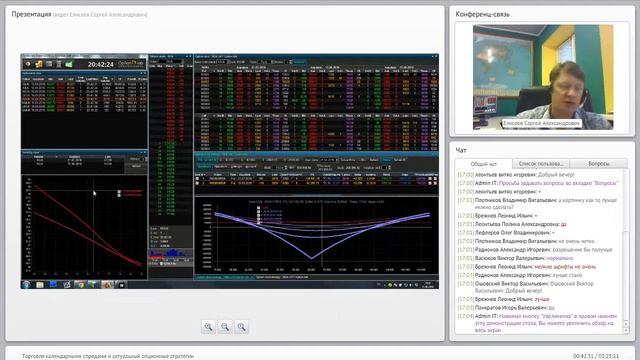Click the OptionFV Lab logo
Viewport: 640px width, 360px height.
pyautogui.click(x=131, y=64)
